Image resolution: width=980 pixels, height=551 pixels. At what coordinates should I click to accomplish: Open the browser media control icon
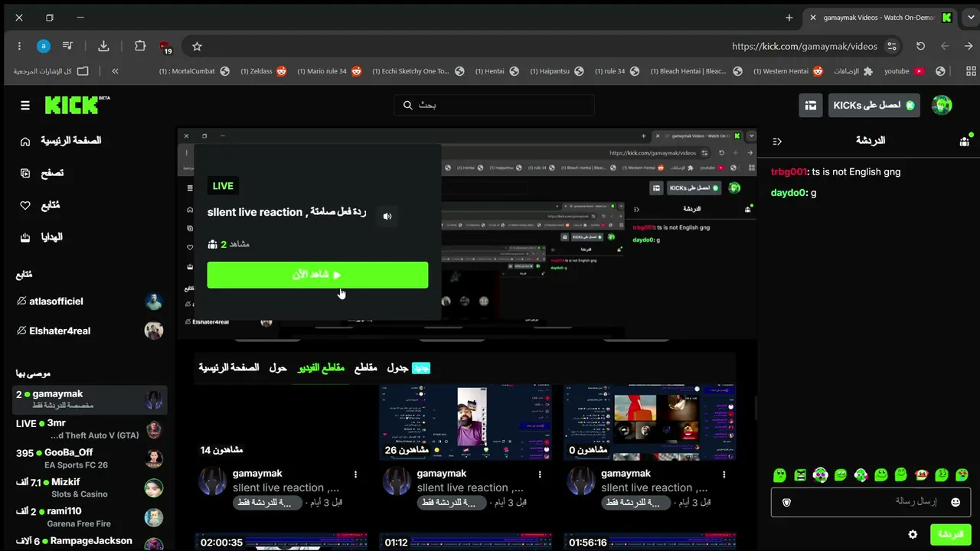click(x=67, y=46)
